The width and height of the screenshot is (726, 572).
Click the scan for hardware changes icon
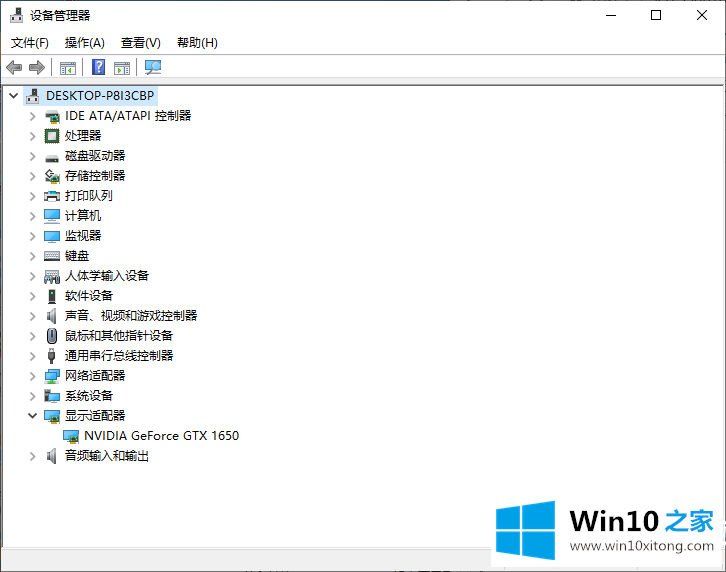click(x=153, y=68)
